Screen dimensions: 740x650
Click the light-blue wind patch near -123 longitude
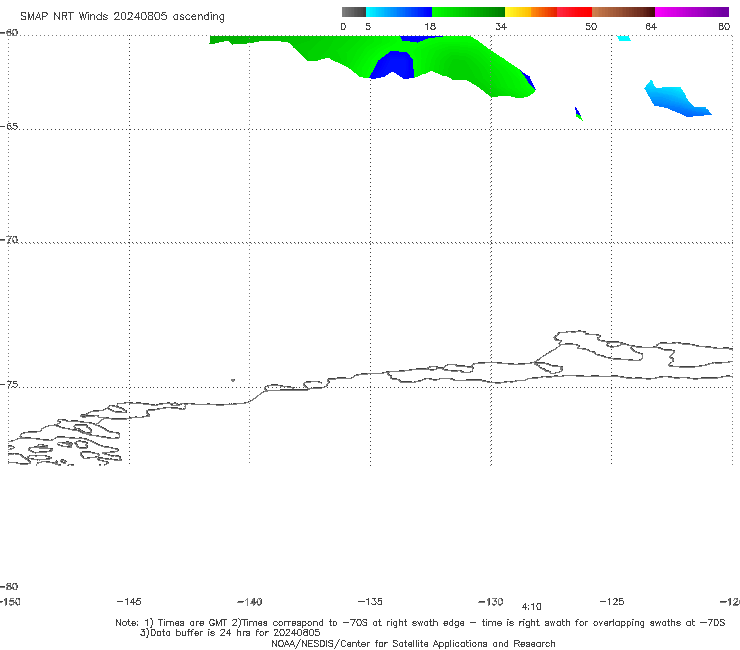[675, 100]
